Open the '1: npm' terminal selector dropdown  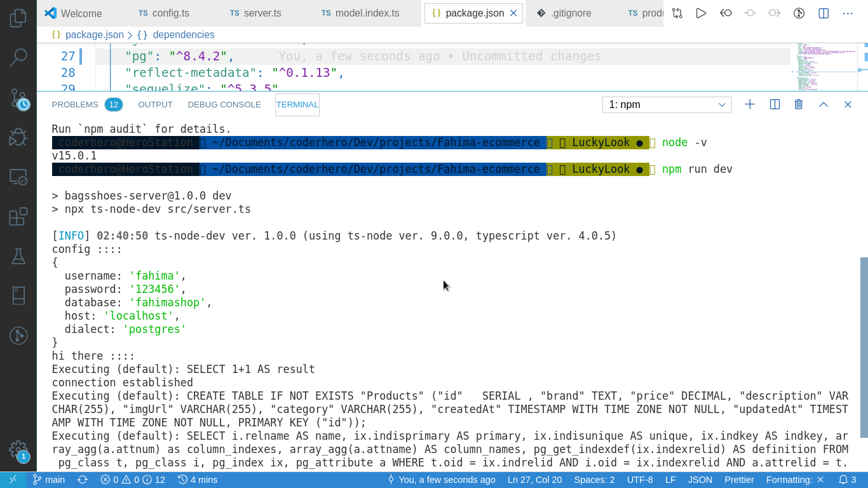coord(667,104)
